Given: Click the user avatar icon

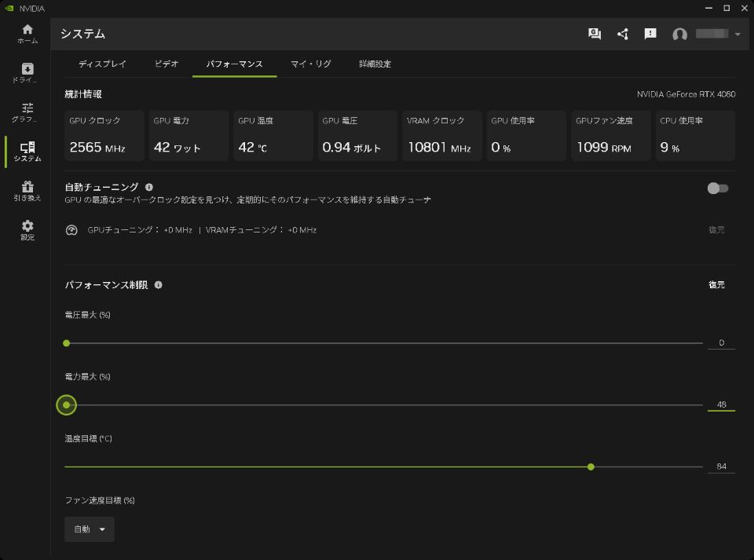Looking at the screenshot, I should pos(679,34).
